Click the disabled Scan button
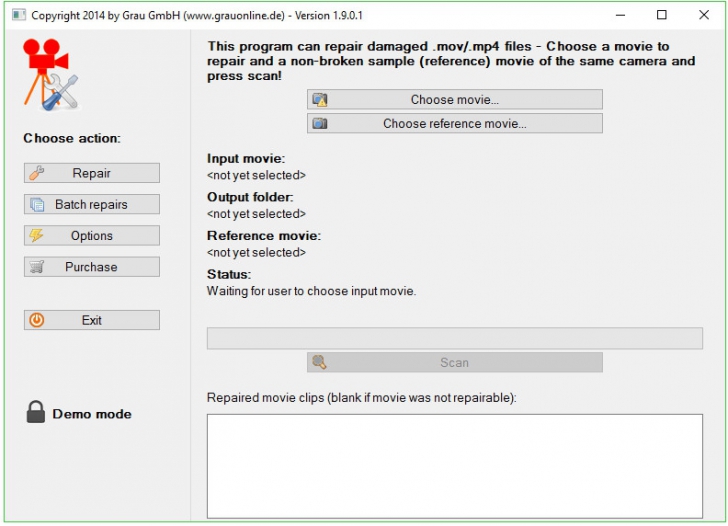The width and height of the screenshot is (728, 526). [455, 362]
